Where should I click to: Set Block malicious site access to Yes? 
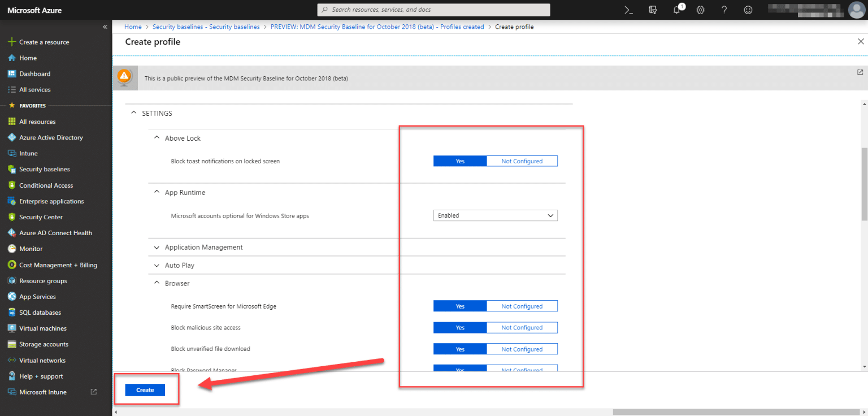(460, 328)
